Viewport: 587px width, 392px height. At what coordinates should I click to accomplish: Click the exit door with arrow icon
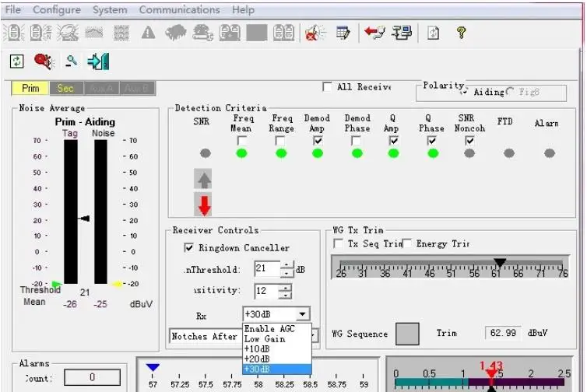[x=98, y=61]
